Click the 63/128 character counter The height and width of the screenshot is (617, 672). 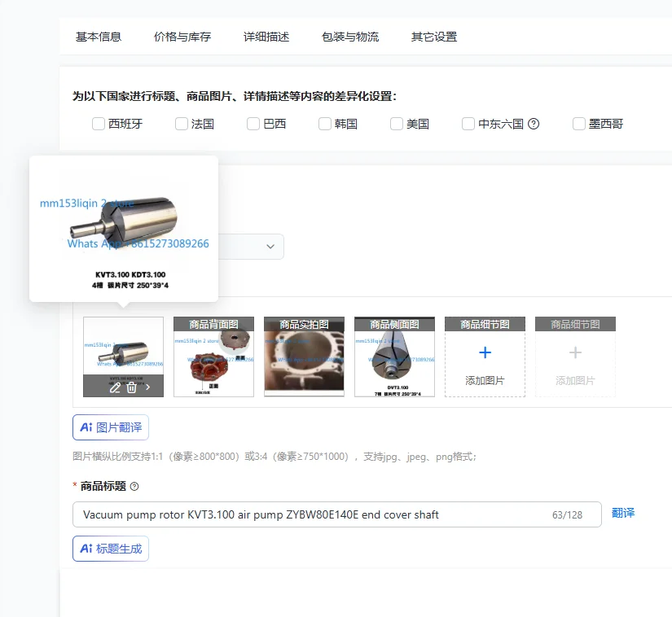point(567,514)
